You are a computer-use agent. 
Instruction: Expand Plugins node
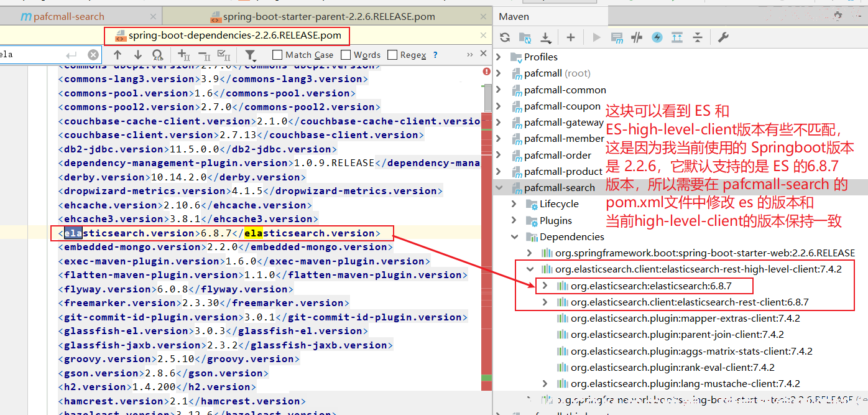514,220
